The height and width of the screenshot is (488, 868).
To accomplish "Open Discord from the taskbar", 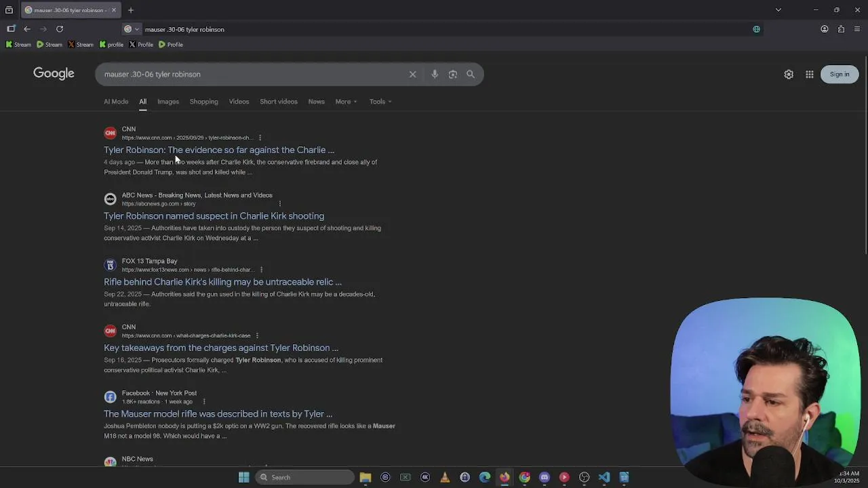I will (545, 477).
